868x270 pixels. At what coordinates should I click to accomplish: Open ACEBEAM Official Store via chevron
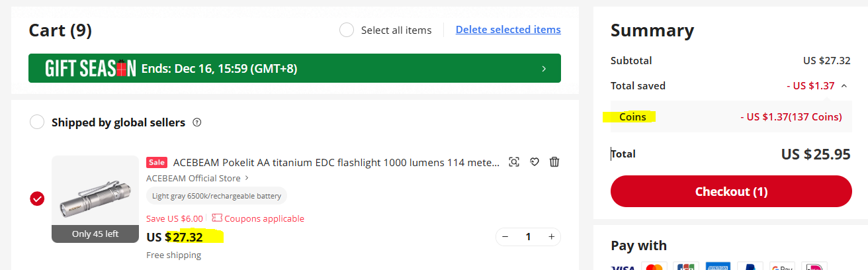(247, 177)
